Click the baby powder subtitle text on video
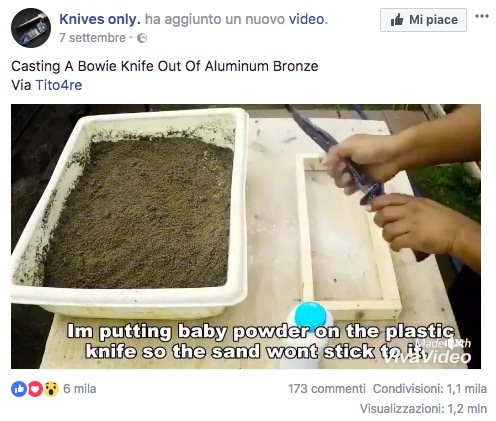 (260, 341)
